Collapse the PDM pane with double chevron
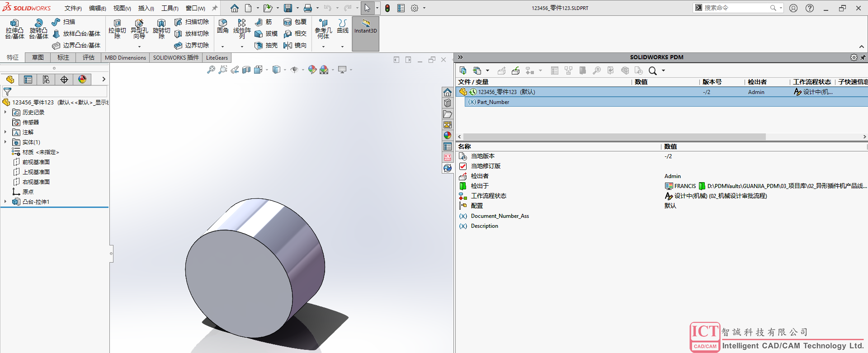The image size is (868, 353). (x=460, y=57)
